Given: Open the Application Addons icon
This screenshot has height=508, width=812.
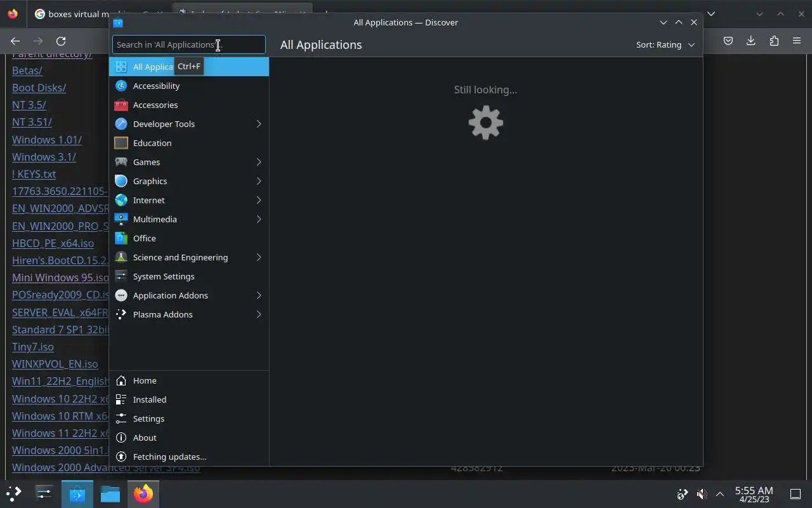Looking at the screenshot, I should pos(121,295).
